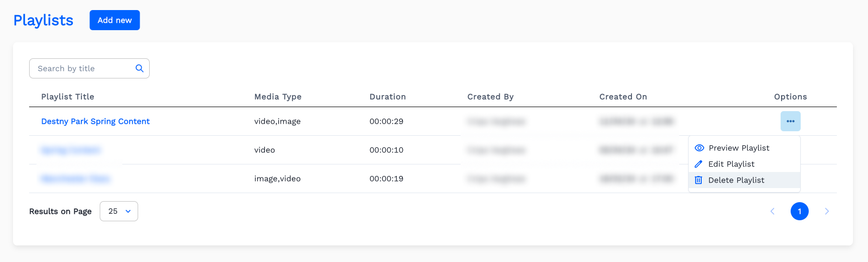This screenshot has width=868, height=262.
Task: Click the Options column header
Action: point(790,97)
